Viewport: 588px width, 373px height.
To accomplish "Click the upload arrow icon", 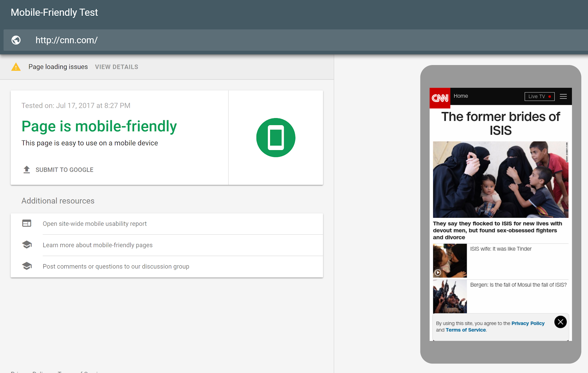I will 26,170.
